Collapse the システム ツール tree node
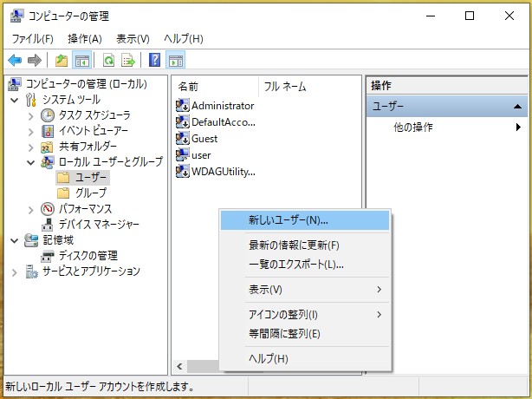The height and width of the screenshot is (399, 532). click(x=15, y=100)
